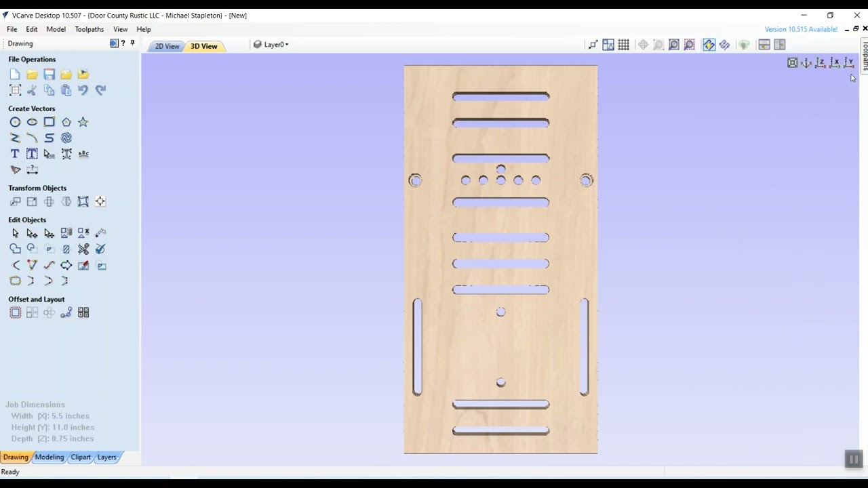Screen dimensions: 868x488
Task: Switch to the Layers bottom tab
Action: (x=106, y=457)
